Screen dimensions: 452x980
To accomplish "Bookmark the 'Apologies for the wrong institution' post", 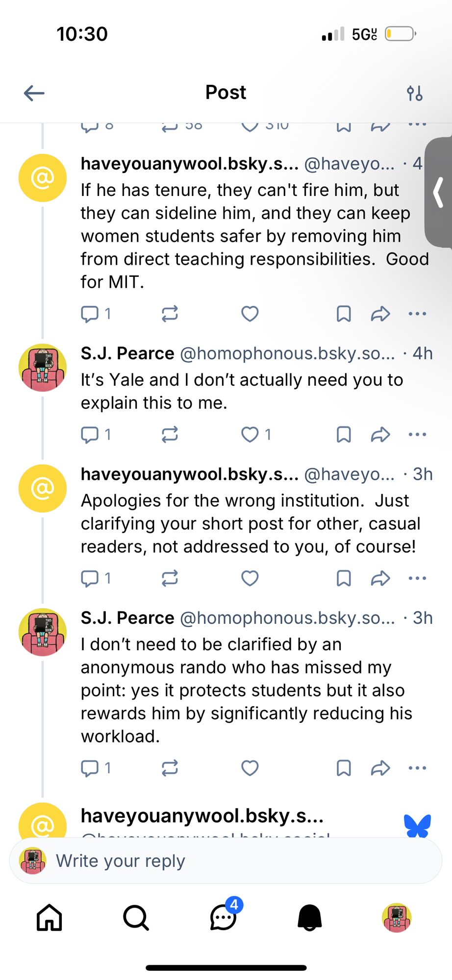I will click(344, 578).
